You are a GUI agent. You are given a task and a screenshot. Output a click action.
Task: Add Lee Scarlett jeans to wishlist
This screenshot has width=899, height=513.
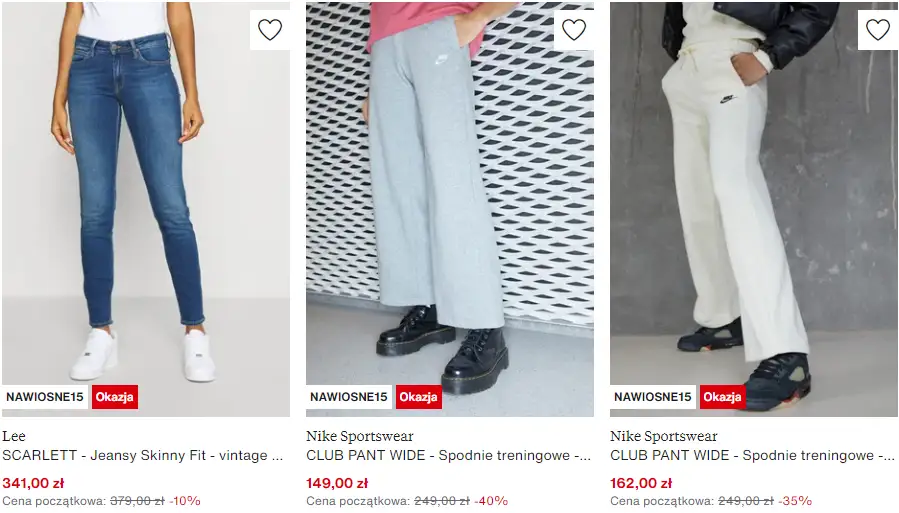(x=270, y=30)
